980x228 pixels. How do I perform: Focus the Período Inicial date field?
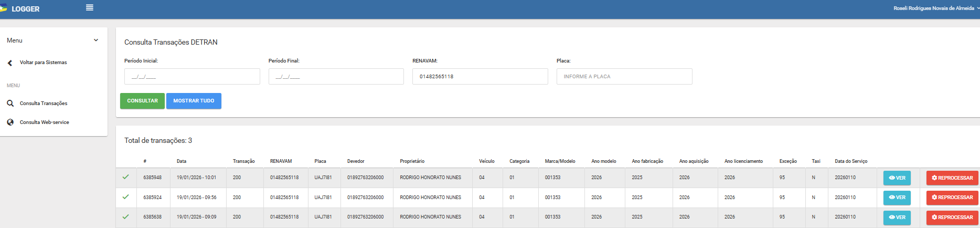point(192,77)
